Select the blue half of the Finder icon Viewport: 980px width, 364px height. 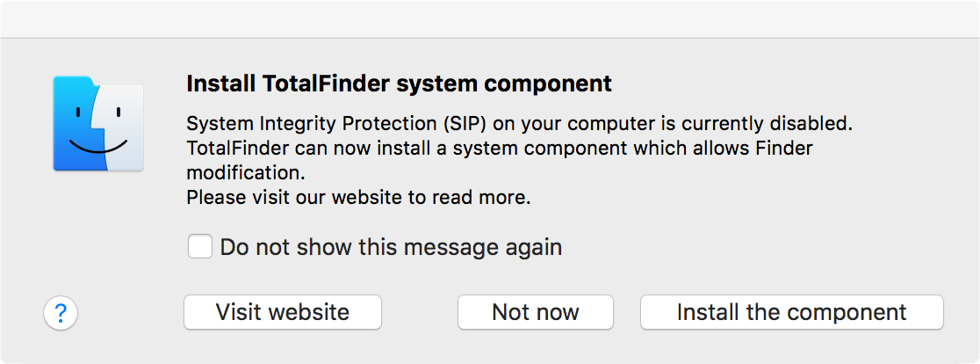coord(75,123)
